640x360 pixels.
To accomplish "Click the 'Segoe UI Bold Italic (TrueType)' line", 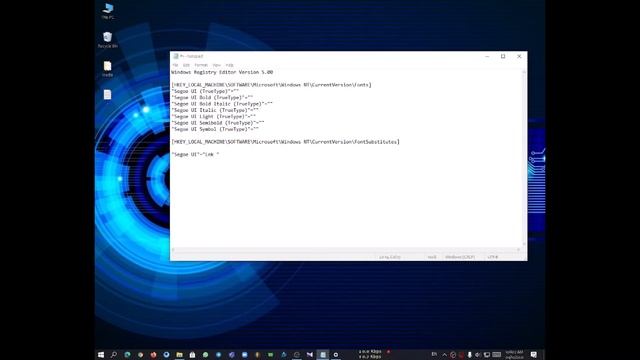I will [222, 104].
